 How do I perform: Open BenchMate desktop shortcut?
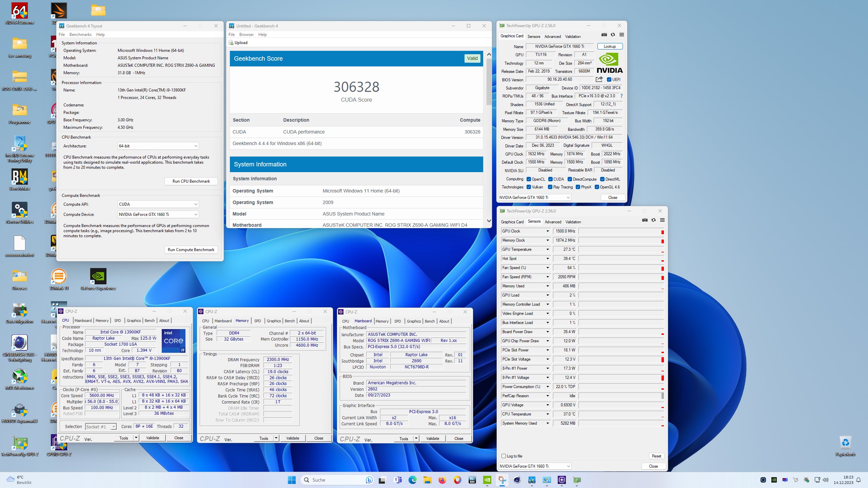[19, 180]
